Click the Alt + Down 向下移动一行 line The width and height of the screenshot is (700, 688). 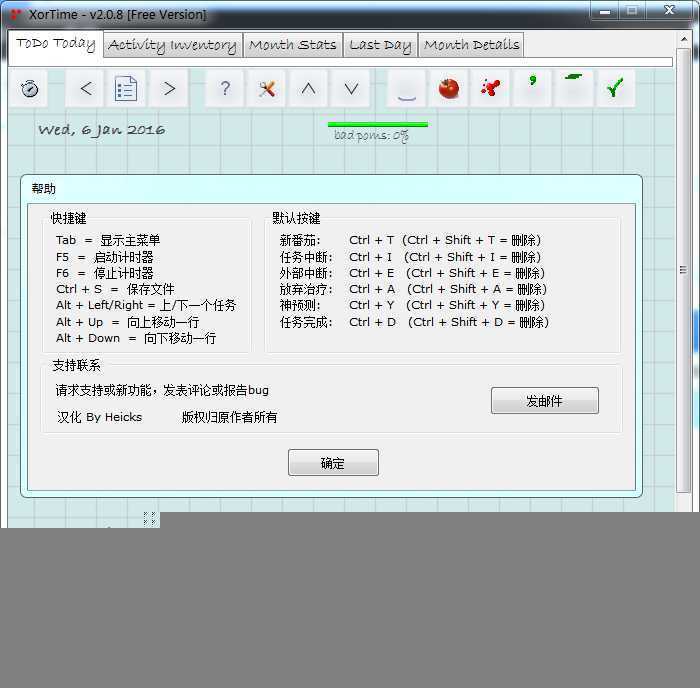pyautogui.click(x=136, y=338)
